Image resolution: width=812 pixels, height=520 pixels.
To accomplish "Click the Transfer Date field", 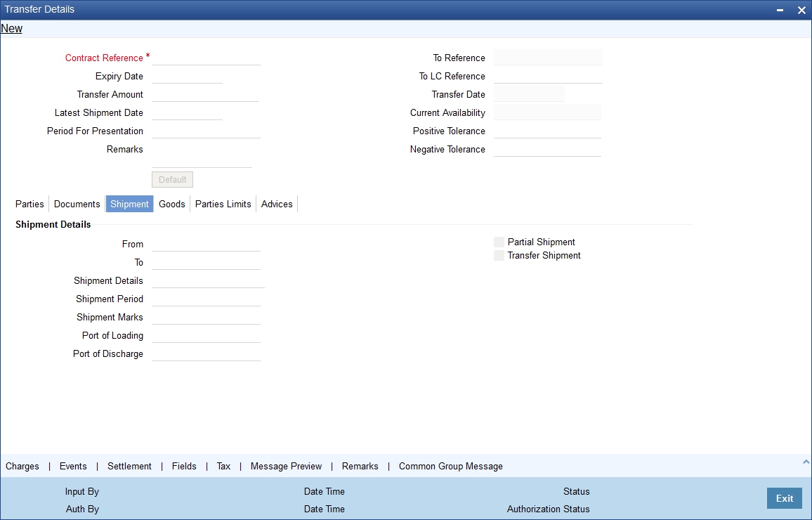I will click(x=529, y=93).
